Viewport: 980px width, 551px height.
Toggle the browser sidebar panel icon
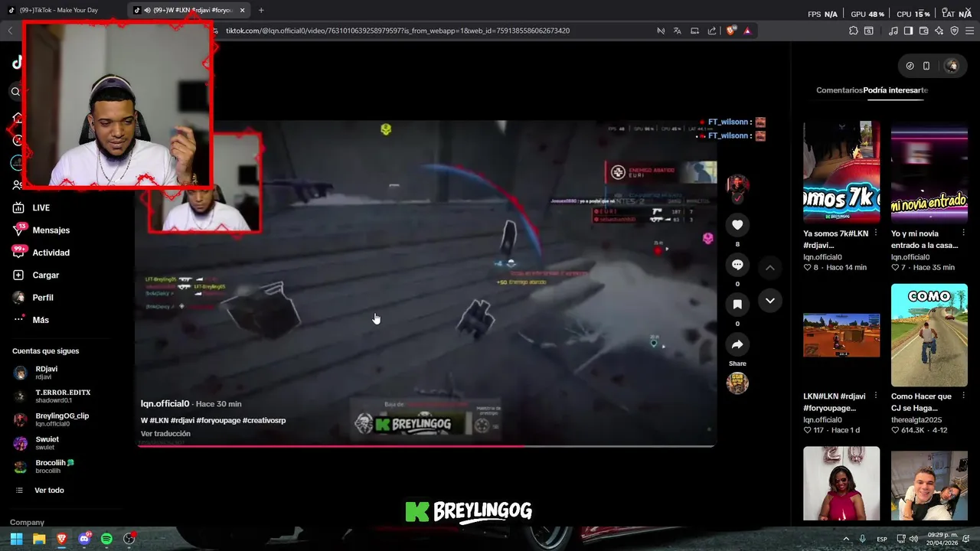(x=908, y=31)
